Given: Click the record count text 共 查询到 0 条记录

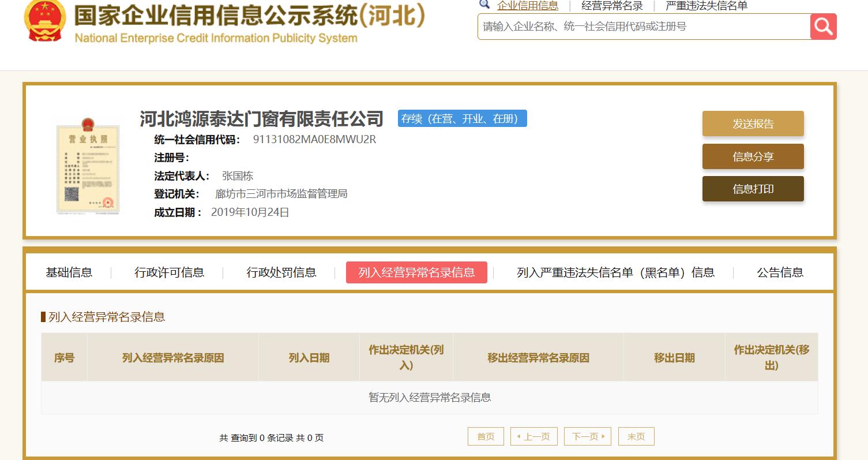Looking at the screenshot, I should pos(256,437).
